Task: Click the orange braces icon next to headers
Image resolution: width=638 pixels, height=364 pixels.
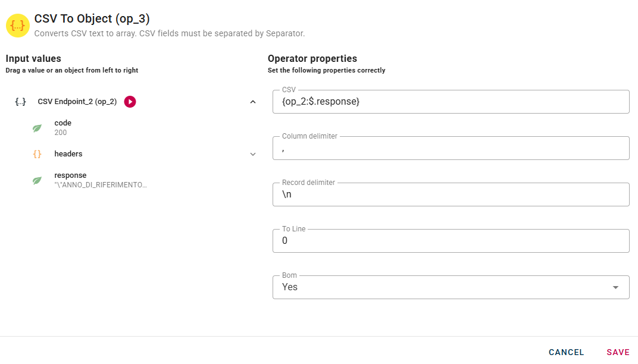Action: pyautogui.click(x=37, y=154)
